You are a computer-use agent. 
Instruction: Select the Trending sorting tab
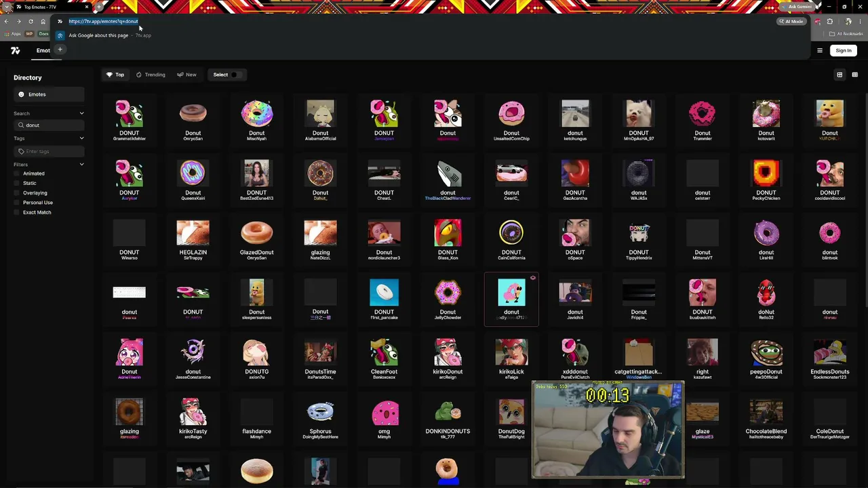click(x=151, y=75)
